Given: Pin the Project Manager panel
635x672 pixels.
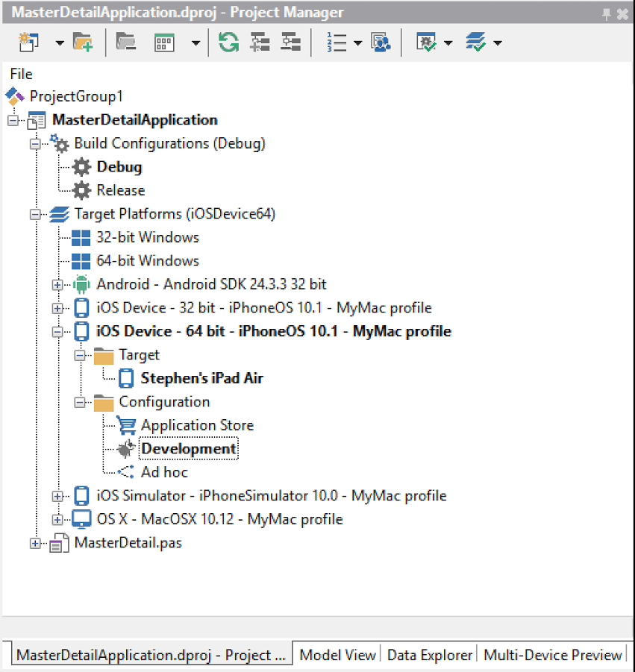Looking at the screenshot, I should pyautogui.click(x=606, y=14).
